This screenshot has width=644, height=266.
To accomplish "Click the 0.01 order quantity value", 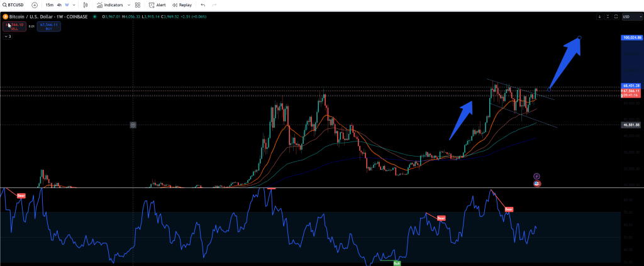I will (x=31, y=26).
